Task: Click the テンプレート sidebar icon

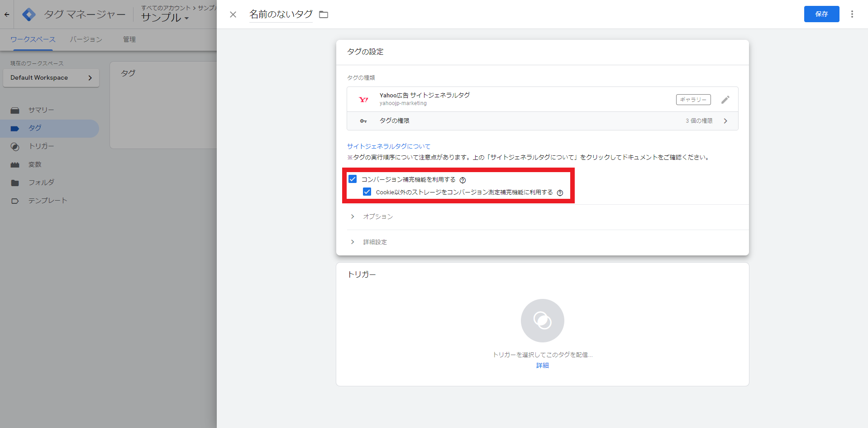Action: (15, 201)
